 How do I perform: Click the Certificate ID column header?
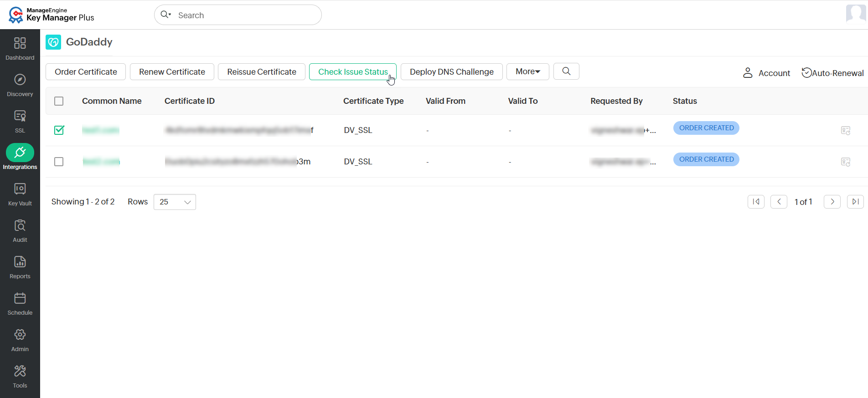coord(190,101)
